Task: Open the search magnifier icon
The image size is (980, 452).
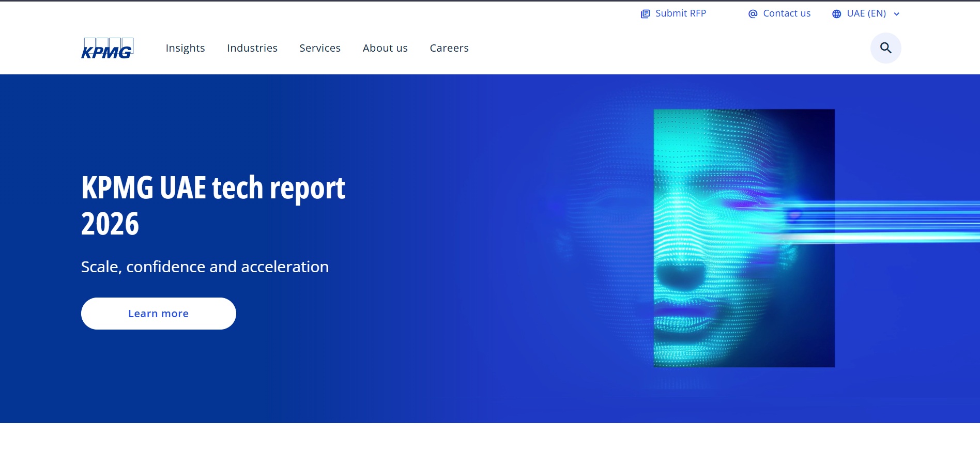Action: 885,48
